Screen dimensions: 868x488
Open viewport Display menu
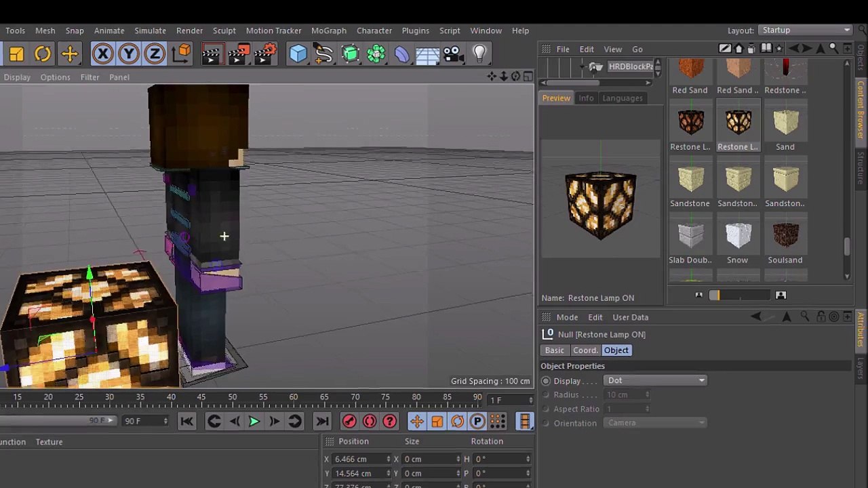17,77
